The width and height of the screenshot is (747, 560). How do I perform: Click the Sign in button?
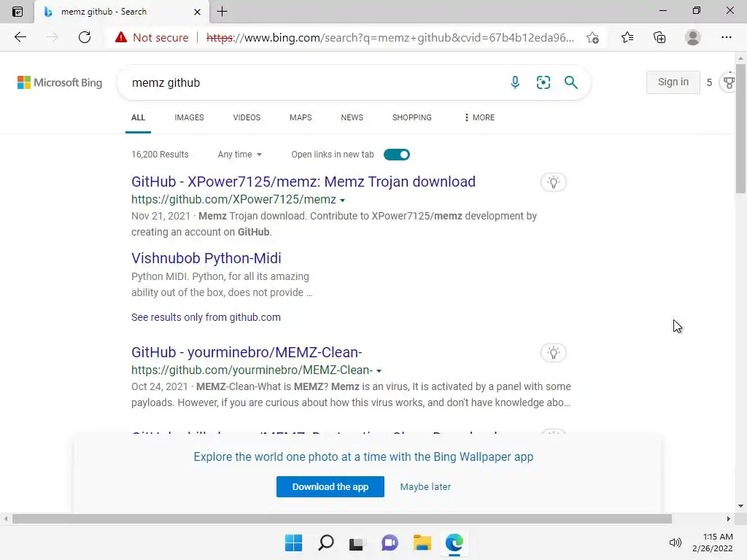coord(673,82)
